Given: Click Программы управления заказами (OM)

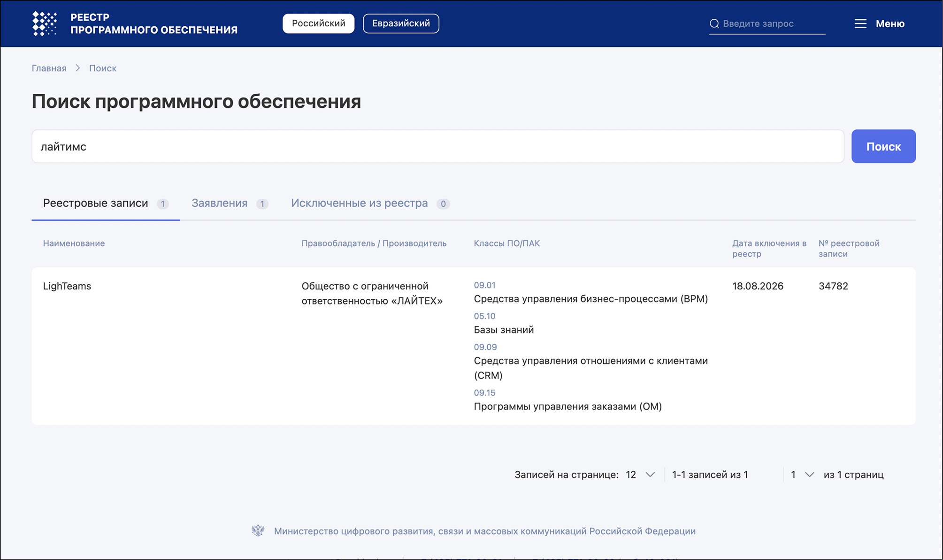Looking at the screenshot, I should pyautogui.click(x=567, y=406).
